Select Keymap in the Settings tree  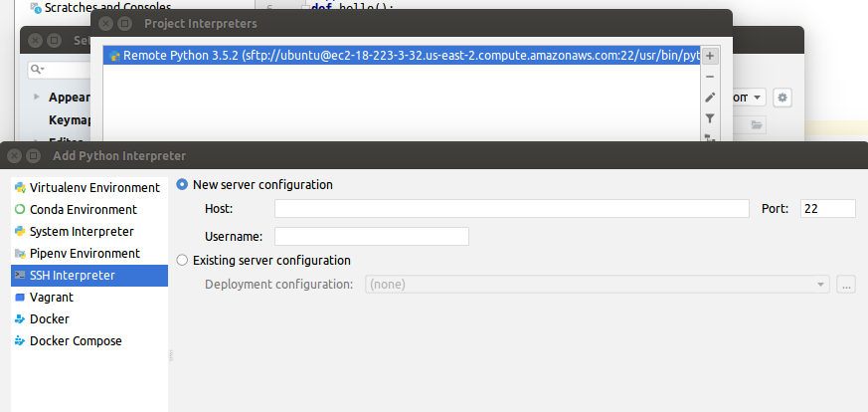70,119
